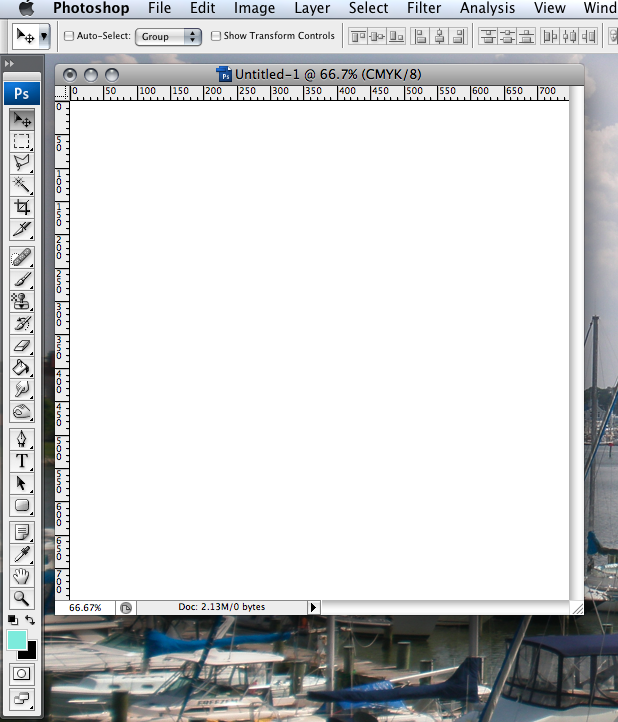618x722 pixels.
Task: Select the Magic Wand tool
Action: (22, 185)
